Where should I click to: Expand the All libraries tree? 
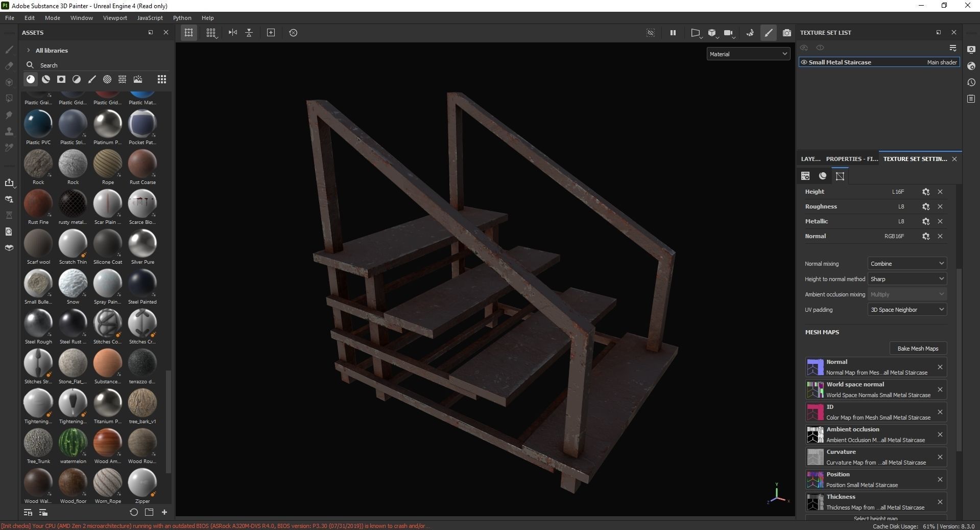click(29, 50)
